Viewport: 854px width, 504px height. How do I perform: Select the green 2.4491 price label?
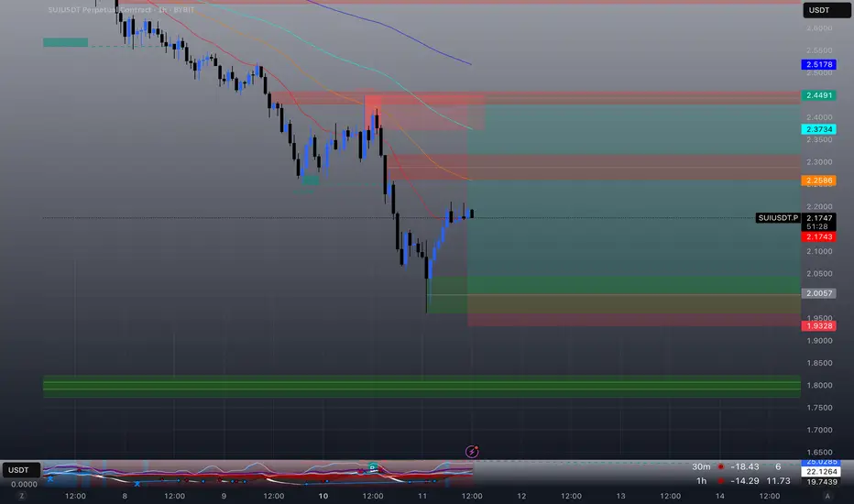[818, 95]
